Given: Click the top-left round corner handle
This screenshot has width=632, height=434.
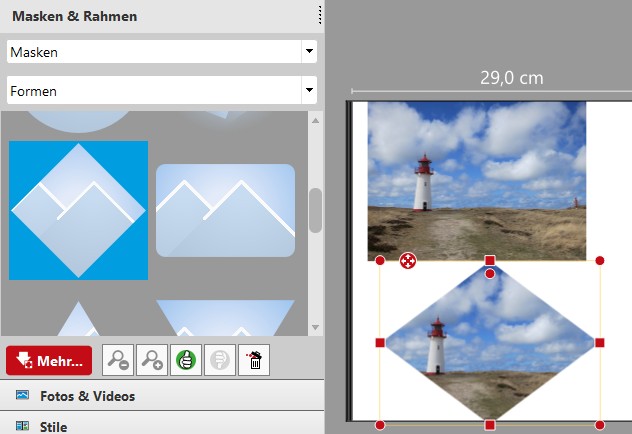Looking at the screenshot, I should coord(380,261).
